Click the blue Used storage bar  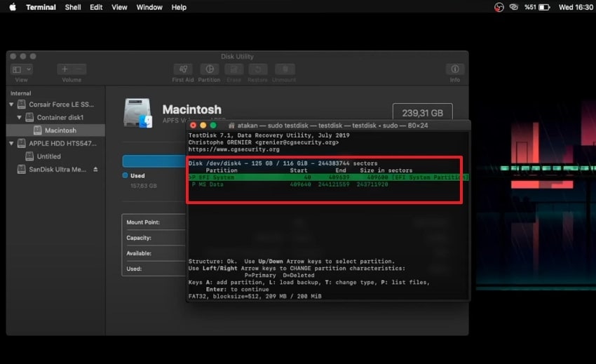[x=154, y=161]
